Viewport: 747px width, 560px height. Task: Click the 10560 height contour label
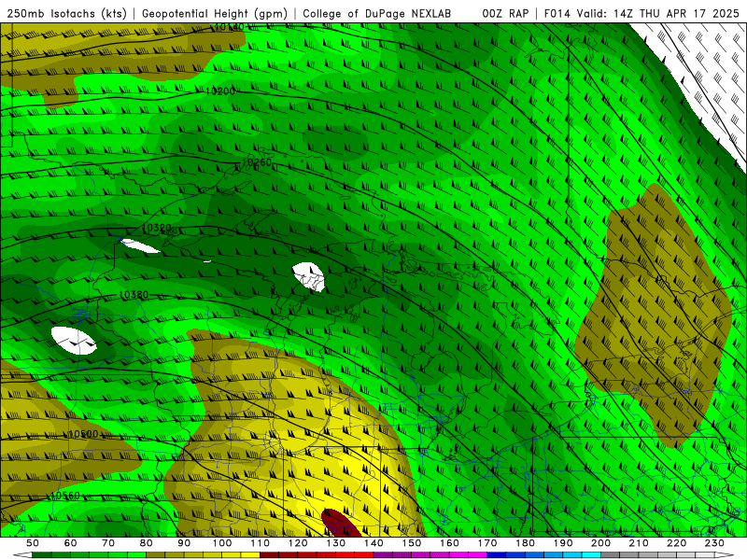pyautogui.click(x=65, y=496)
